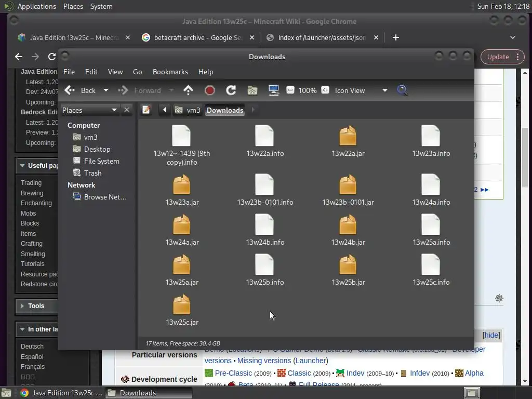This screenshot has width=532, height=399.
Task: Open the Back history dropdown arrow
Action: 106,90
